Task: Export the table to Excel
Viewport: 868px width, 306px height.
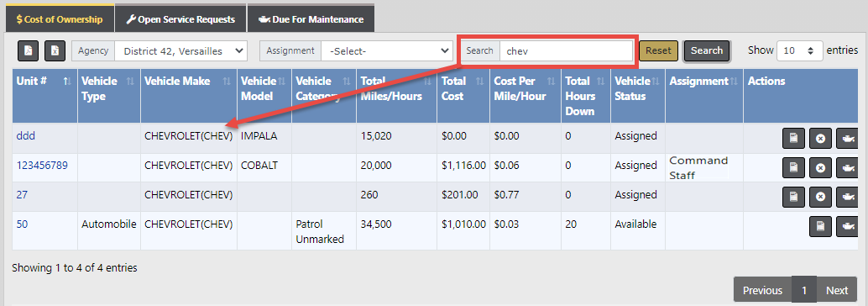Action: (x=55, y=50)
